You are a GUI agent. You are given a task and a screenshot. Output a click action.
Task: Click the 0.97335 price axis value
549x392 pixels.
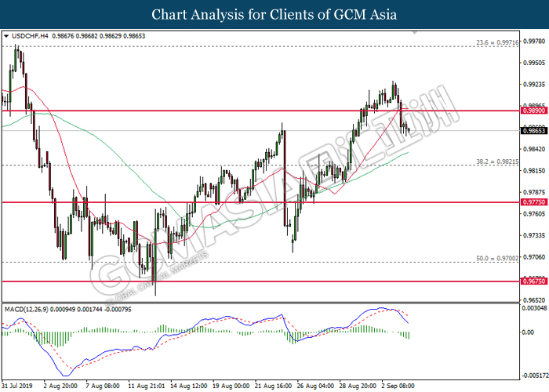[x=534, y=235]
